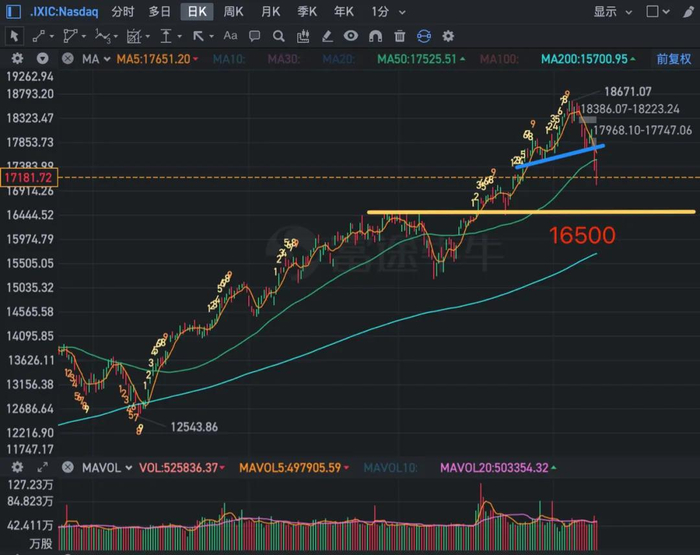Collapse the MA indicator with round arrow
This screenshot has height=555, width=700.
42,58
